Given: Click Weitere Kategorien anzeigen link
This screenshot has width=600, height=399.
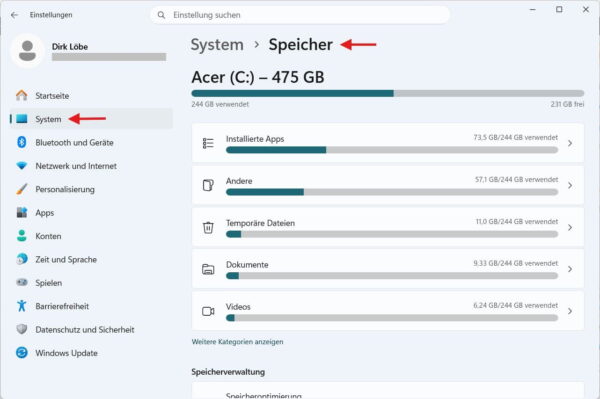Looking at the screenshot, I should (237, 342).
